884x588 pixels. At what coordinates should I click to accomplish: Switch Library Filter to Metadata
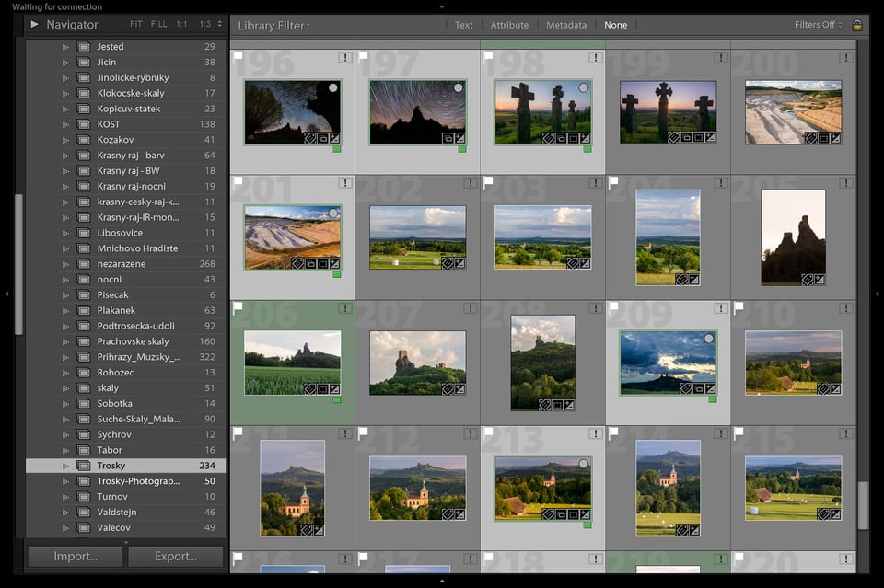coord(566,25)
